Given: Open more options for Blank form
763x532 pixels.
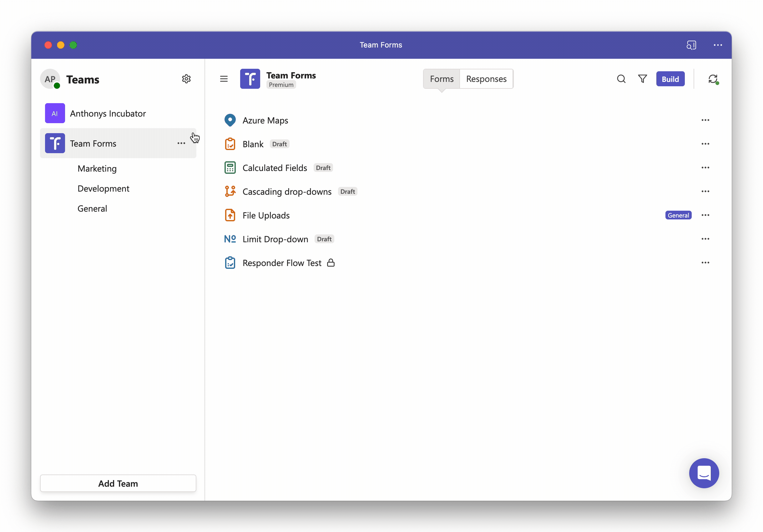Looking at the screenshot, I should coord(705,144).
